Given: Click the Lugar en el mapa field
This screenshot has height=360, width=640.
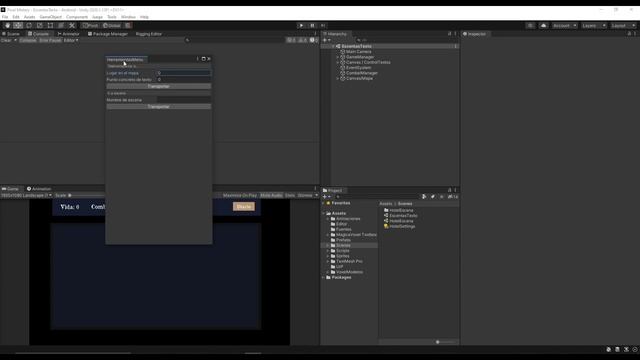Looking at the screenshot, I should [x=184, y=73].
